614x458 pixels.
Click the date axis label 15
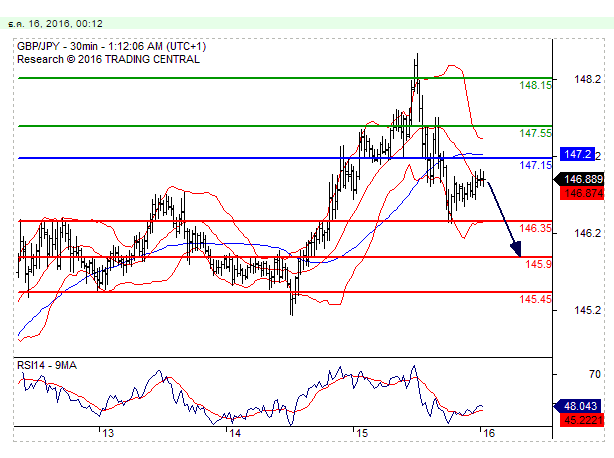coord(363,433)
